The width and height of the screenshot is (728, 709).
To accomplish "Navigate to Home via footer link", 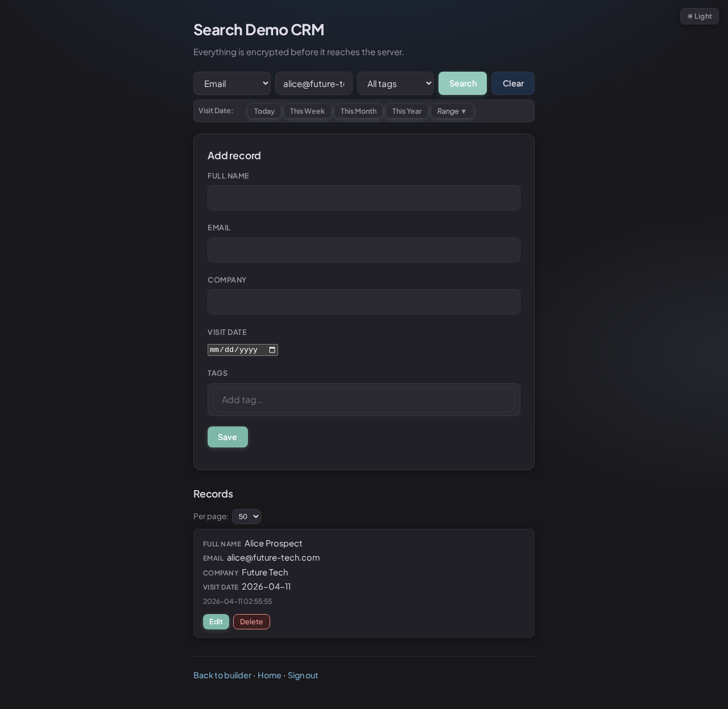I will 269,675.
